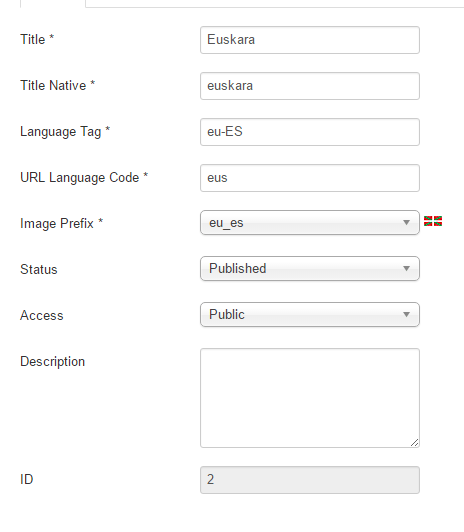Click inside the Description text area
This screenshot has width=464, height=532.
310,398
